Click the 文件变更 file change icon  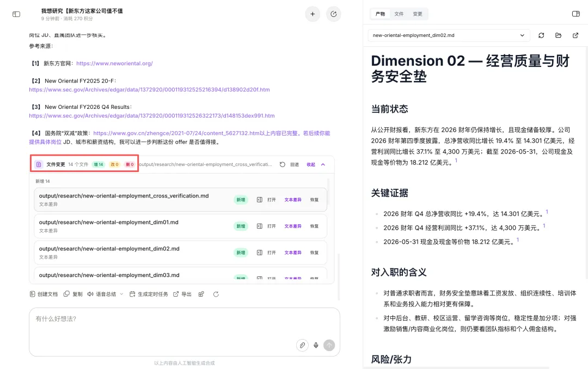click(39, 164)
